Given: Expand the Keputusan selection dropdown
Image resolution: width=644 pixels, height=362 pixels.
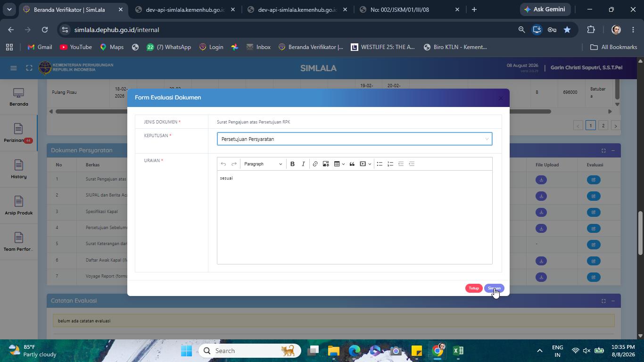Looking at the screenshot, I should 355,139.
